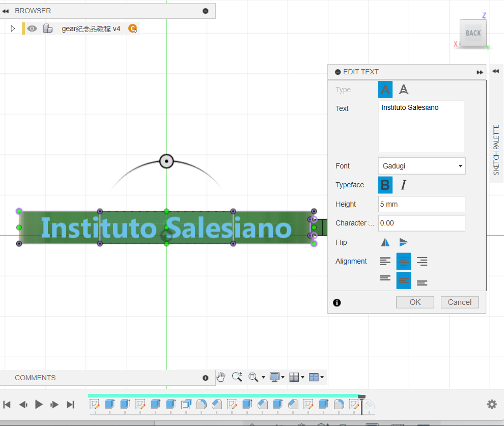The image size is (504, 426).
Task: Open the grid and snaps dropdown
Action: coord(296,377)
